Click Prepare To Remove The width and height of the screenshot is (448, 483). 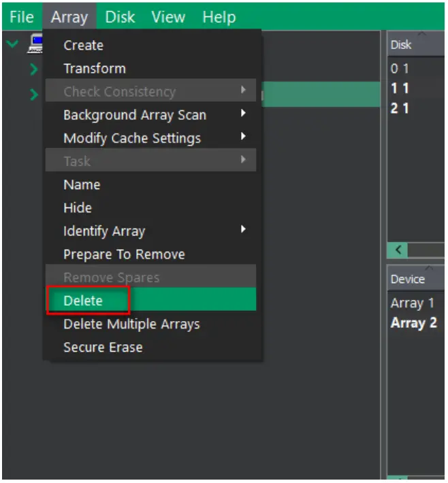tap(124, 254)
